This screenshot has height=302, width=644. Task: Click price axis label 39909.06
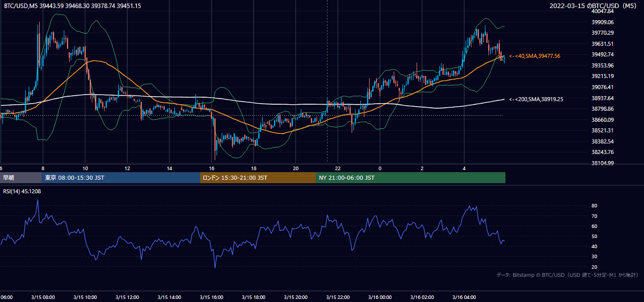pos(603,22)
